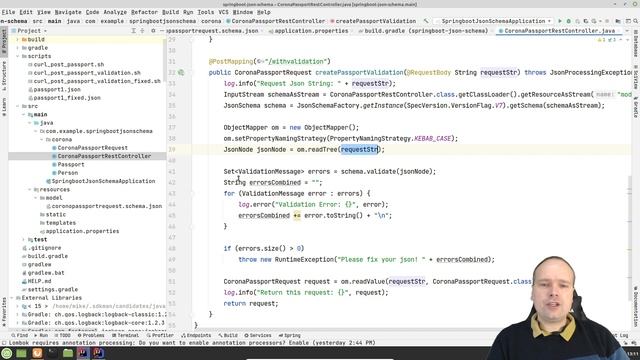Select Passport class in project tree

71,164
